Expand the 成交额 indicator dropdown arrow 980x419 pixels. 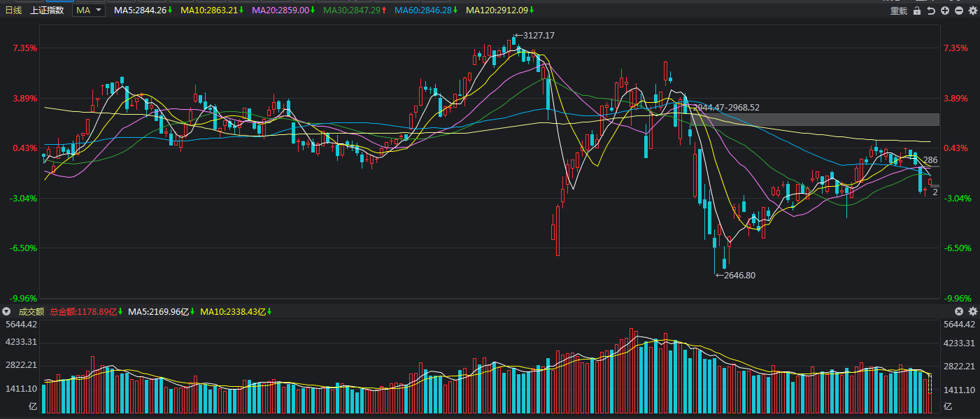click(7, 311)
